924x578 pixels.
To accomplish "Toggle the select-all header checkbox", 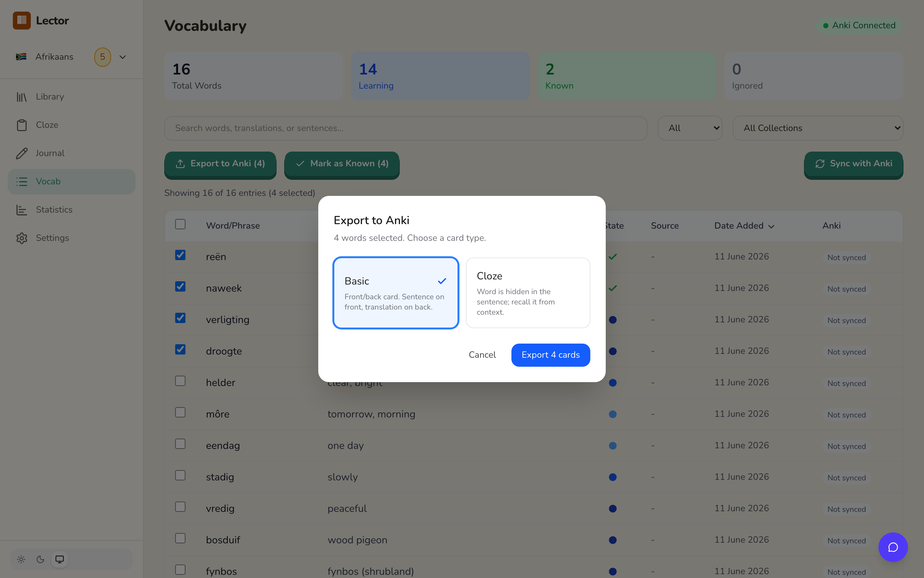I will click(x=180, y=224).
